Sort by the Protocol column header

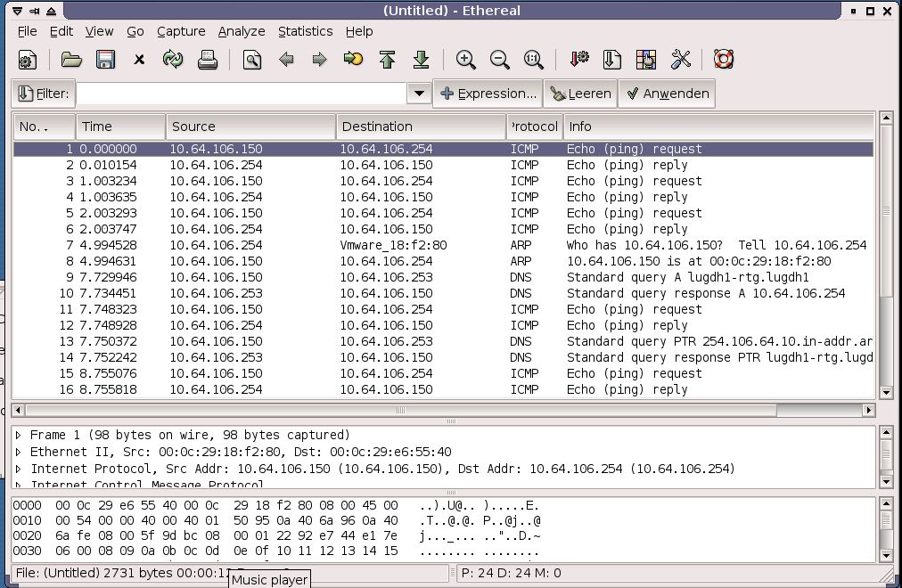(534, 127)
